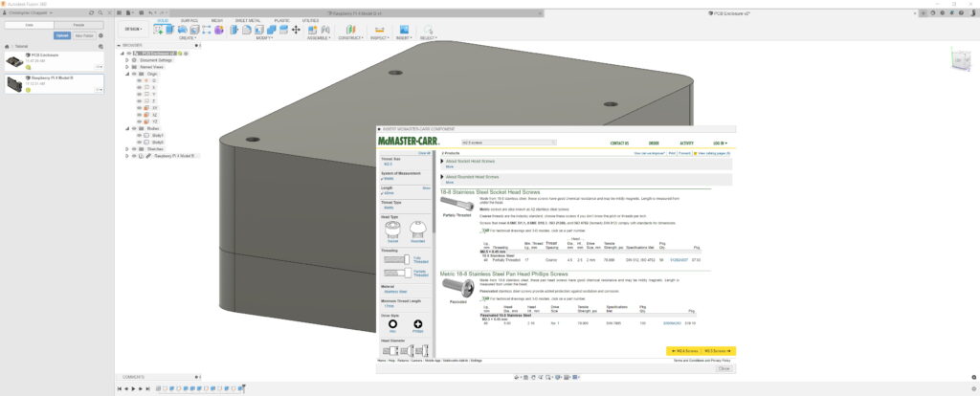
Task: Click the Select tool cursor icon
Action: (x=428, y=30)
